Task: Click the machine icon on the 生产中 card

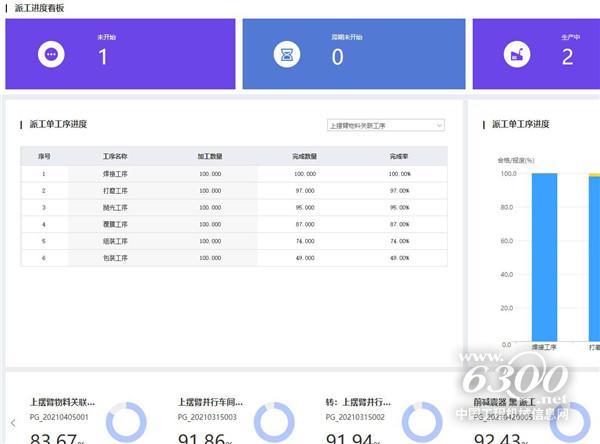Action: click(517, 54)
